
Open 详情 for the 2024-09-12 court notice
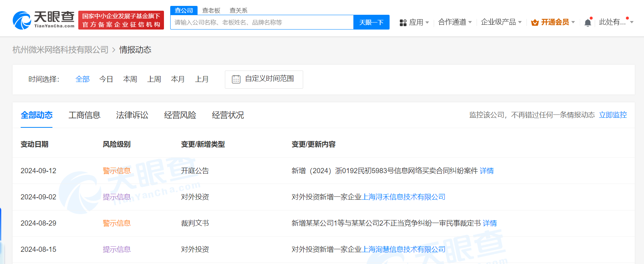coord(487,171)
